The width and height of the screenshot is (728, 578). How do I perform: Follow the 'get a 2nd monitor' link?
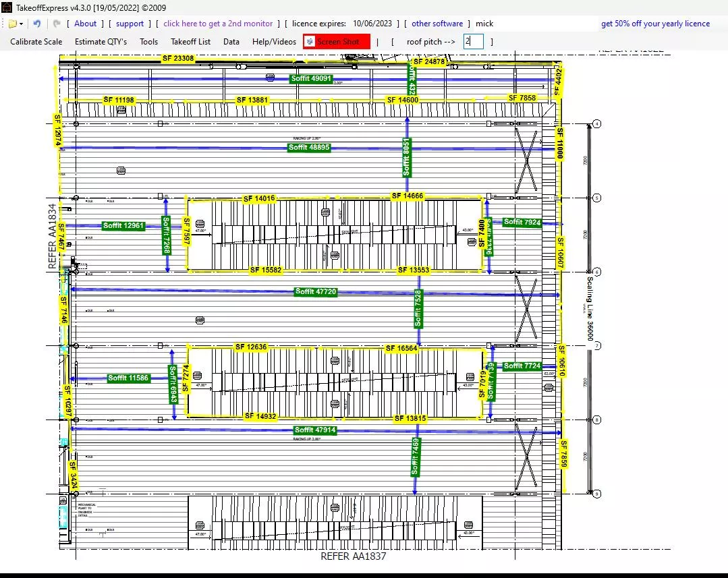coord(218,24)
